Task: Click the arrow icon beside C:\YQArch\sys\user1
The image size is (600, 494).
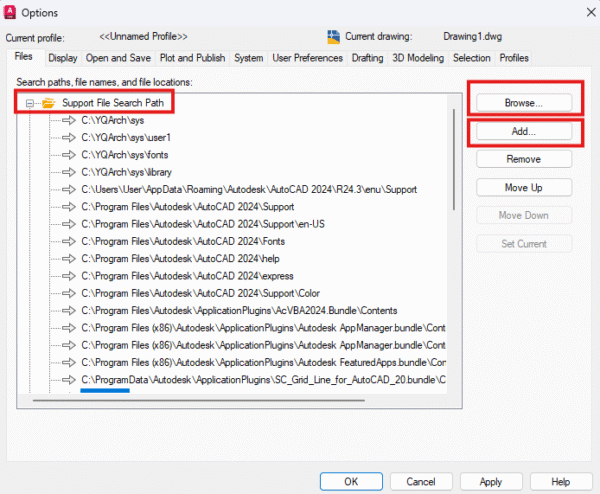Action: click(x=69, y=137)
